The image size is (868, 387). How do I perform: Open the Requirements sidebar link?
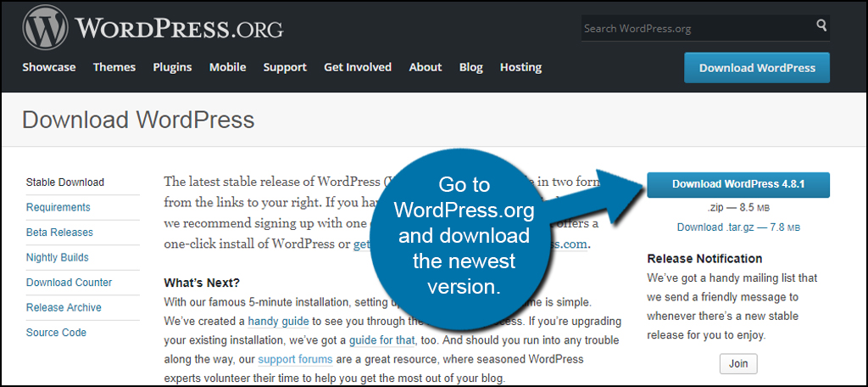(58, 207)
